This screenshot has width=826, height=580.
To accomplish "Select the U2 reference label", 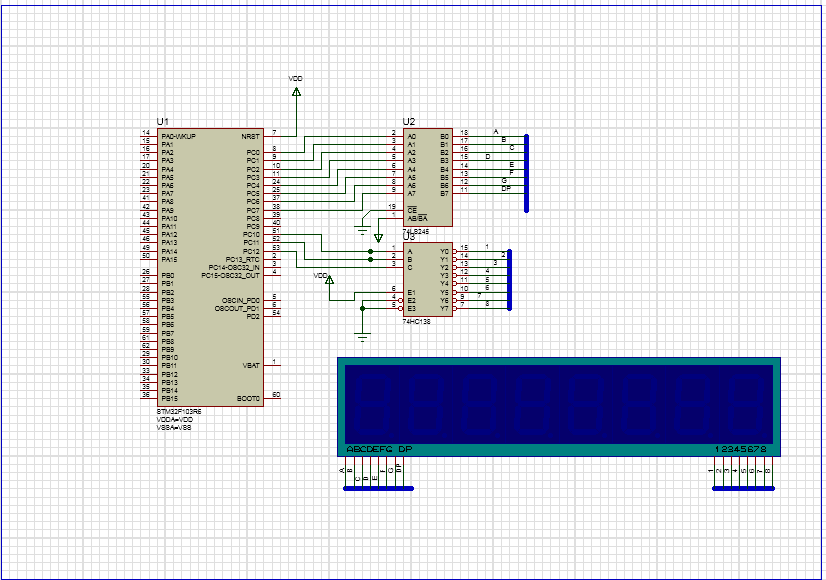I will [409, 122].
